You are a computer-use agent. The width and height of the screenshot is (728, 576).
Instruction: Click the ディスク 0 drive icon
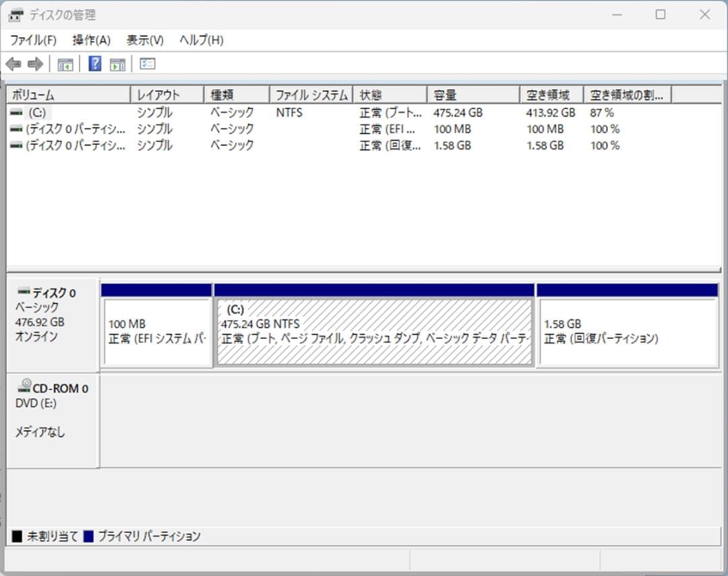pos(19,292)
